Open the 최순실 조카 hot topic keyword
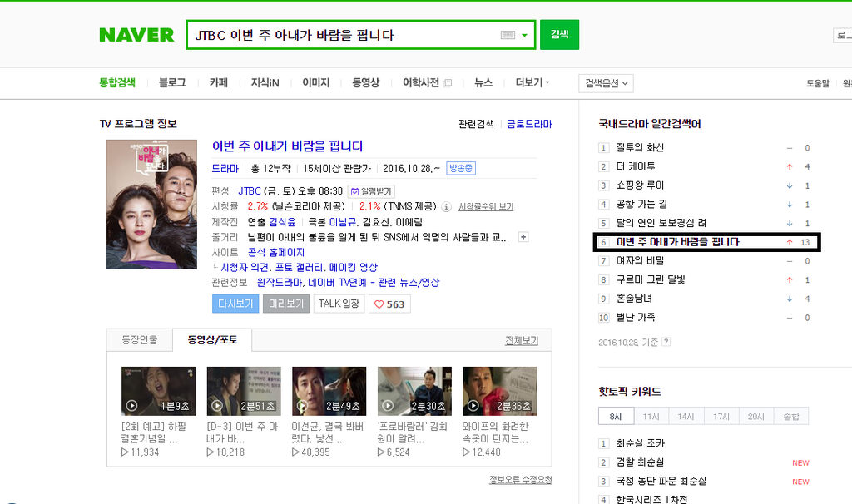 [640, 444]
